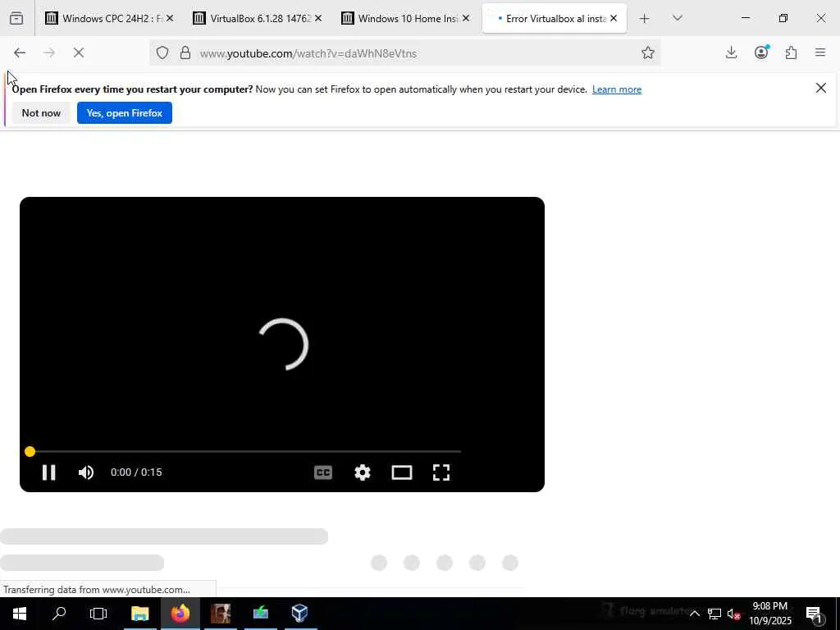Open the clock showing 9:08 PM
This screenshot has width=840, height=630.
click(769, 614)
